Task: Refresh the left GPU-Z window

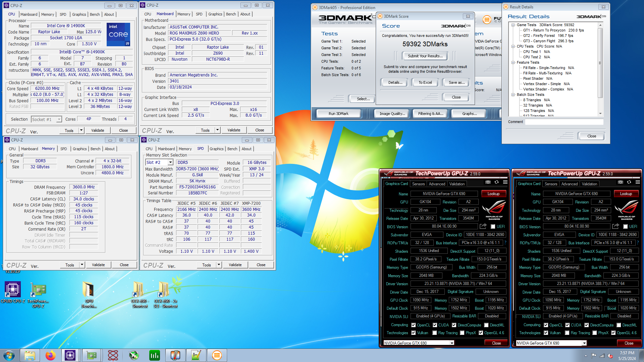Action: click(496, 182)
